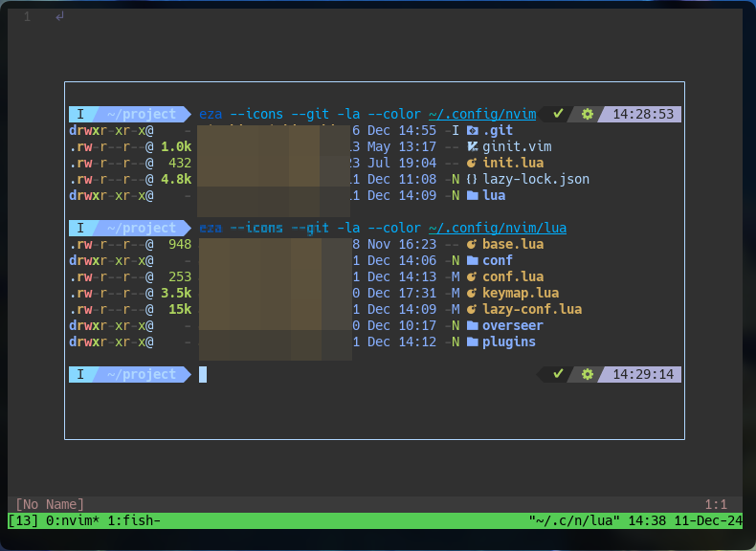The width and height of the screenshot is (756, 551).
Task: Click the "~/.c/n/lua" pane title in status bar
Action: click(x=574, y=520)
